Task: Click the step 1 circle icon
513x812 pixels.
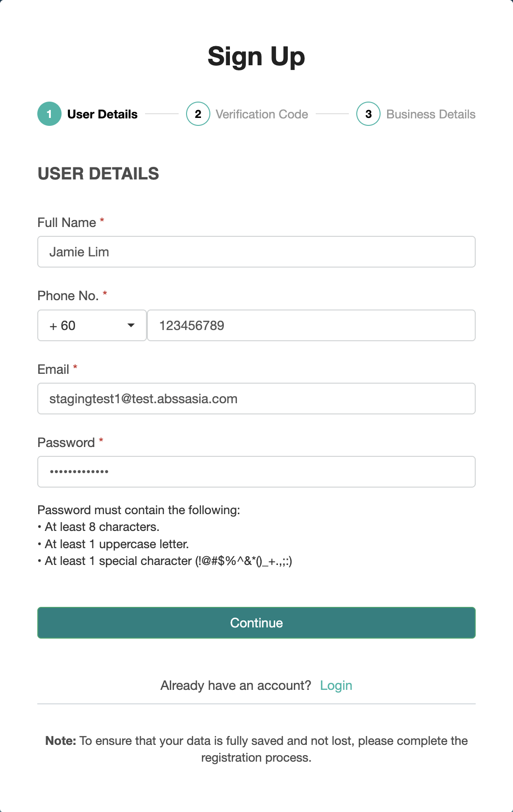Action: (49, 114)
